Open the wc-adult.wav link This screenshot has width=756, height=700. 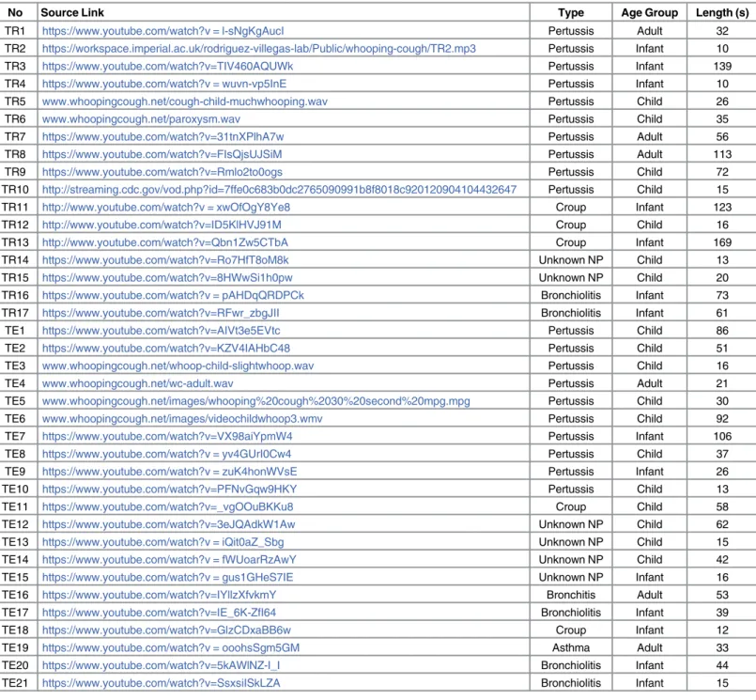(137, 383)
